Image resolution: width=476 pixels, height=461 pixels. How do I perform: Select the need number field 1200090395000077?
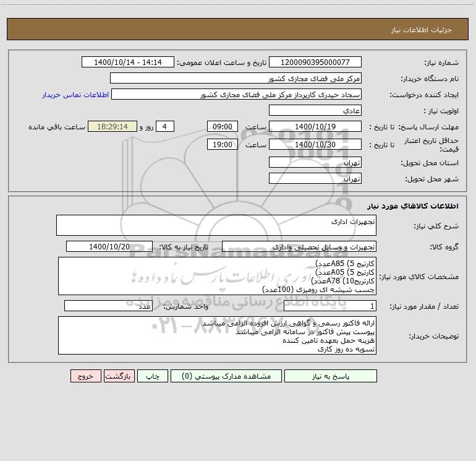coord(315,62)
